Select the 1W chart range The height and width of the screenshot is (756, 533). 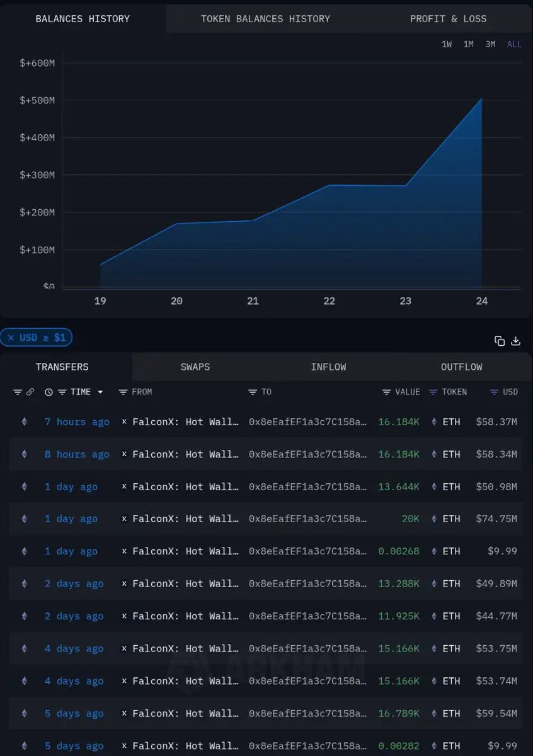(x=447, y=45)
